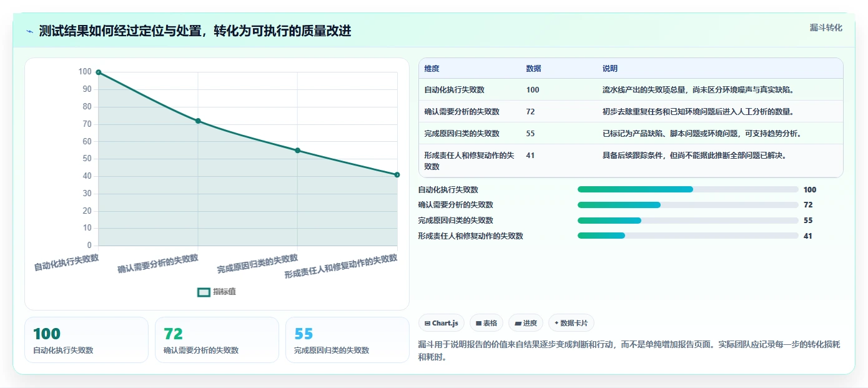Click the progress list label 自动化执行失败数
Screen dimensions: 868x388
[448, 190]
